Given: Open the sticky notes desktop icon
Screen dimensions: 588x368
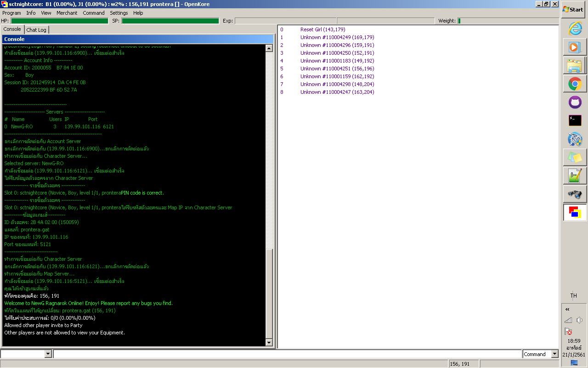Looking at the screenshot, I should click(x=575, y=157).
